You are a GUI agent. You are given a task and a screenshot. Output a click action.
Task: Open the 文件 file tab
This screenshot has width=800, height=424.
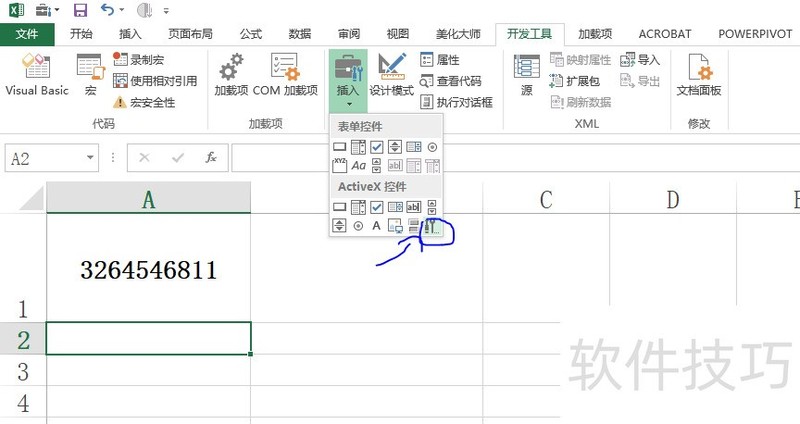pos(27,34)
